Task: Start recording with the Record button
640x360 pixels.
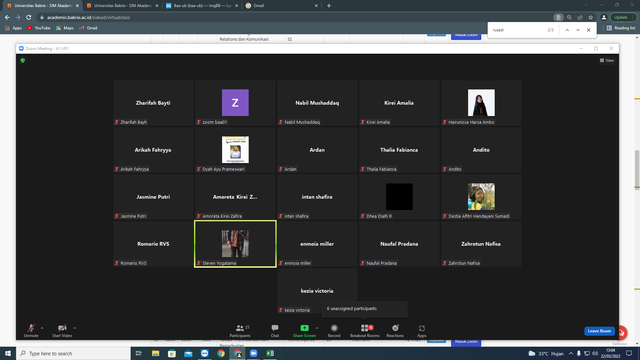Action: point(334,331)
